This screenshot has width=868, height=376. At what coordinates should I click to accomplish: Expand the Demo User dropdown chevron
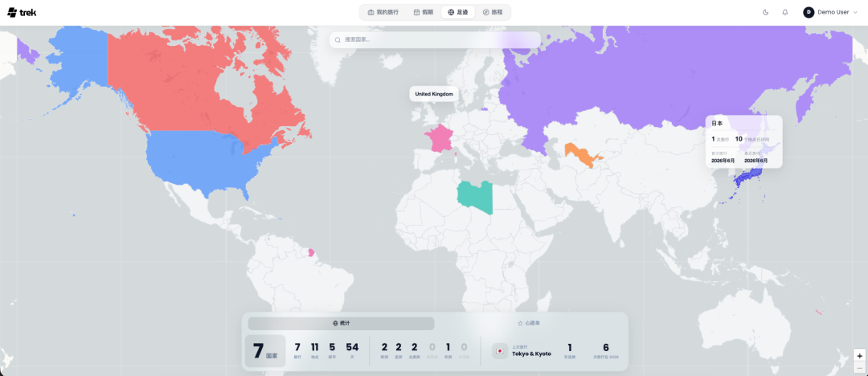click(x=856, y=12)
